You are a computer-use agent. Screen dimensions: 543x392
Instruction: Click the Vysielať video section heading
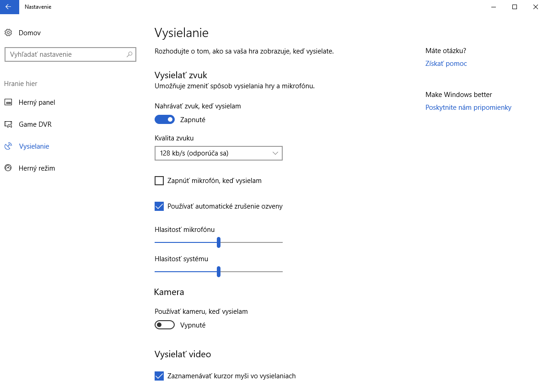(183, 354)
